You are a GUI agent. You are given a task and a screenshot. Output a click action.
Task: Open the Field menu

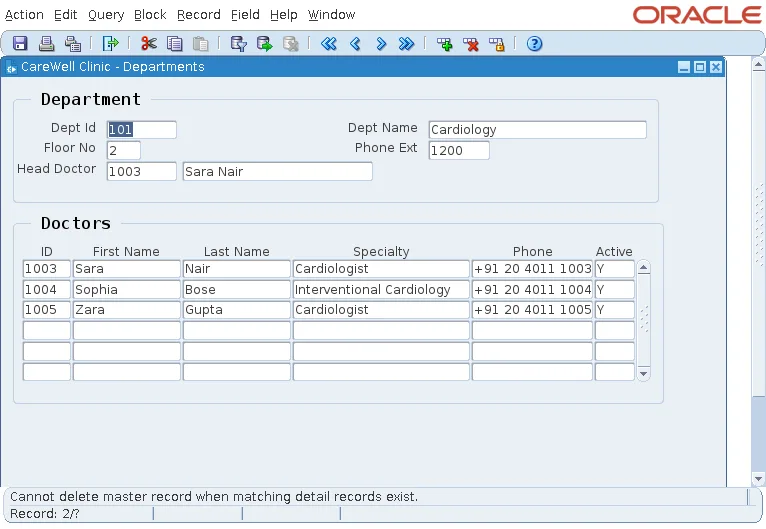click(x=245, y=15)
